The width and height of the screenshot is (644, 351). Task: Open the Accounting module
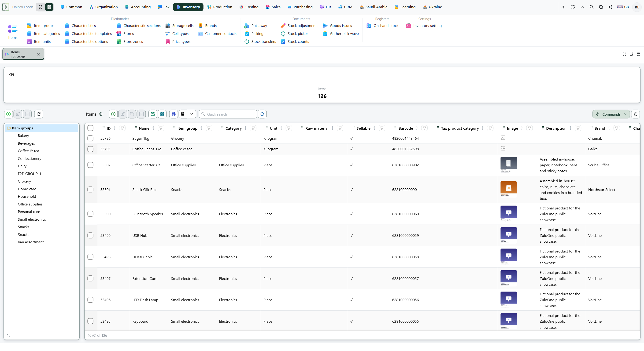click(x=138, y=7)
